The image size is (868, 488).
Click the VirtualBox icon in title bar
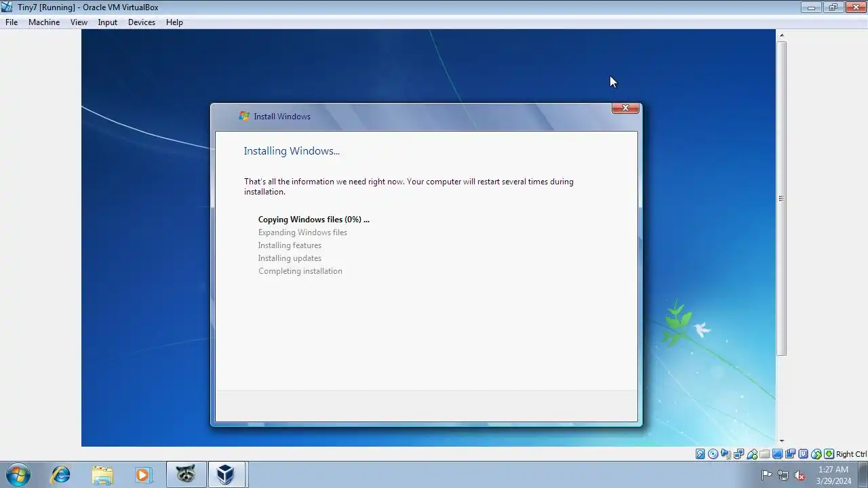pos(7,7)
